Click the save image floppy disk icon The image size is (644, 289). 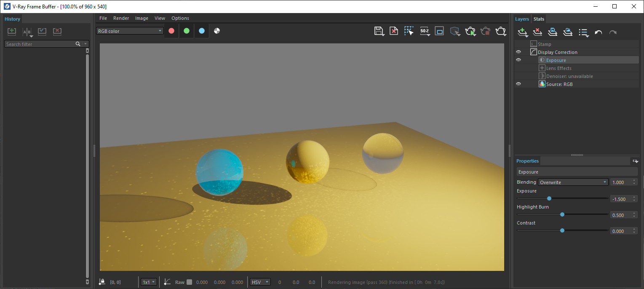pos(378,31)
